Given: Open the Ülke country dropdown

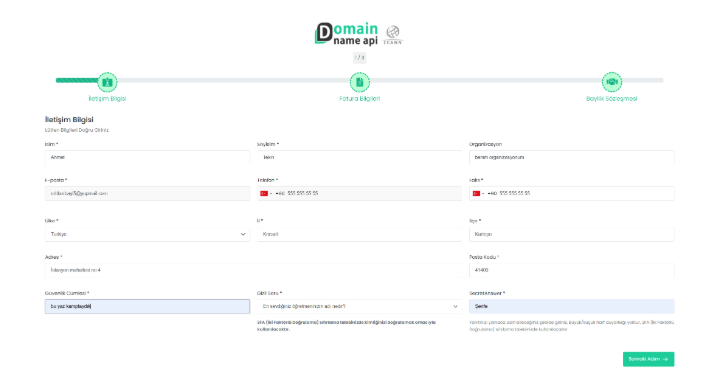Looking at the screenshot, I should coord(147,234).
